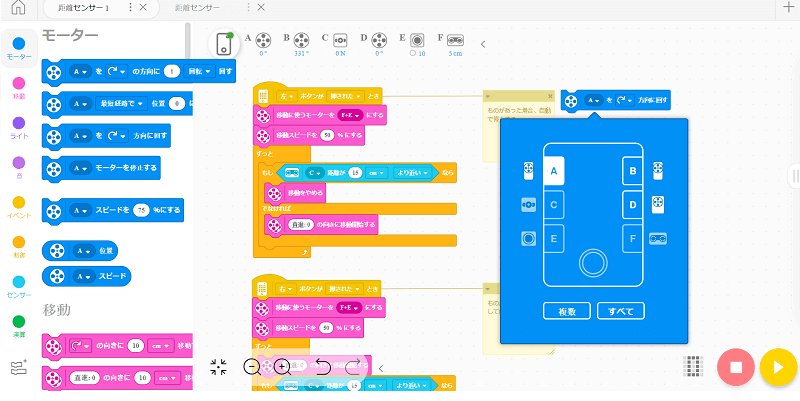Viewport: 800px width, 401px height.
Task: Open the F+E motor dropdown in first script
Action: pyautogui.click(x=350, y=115)
